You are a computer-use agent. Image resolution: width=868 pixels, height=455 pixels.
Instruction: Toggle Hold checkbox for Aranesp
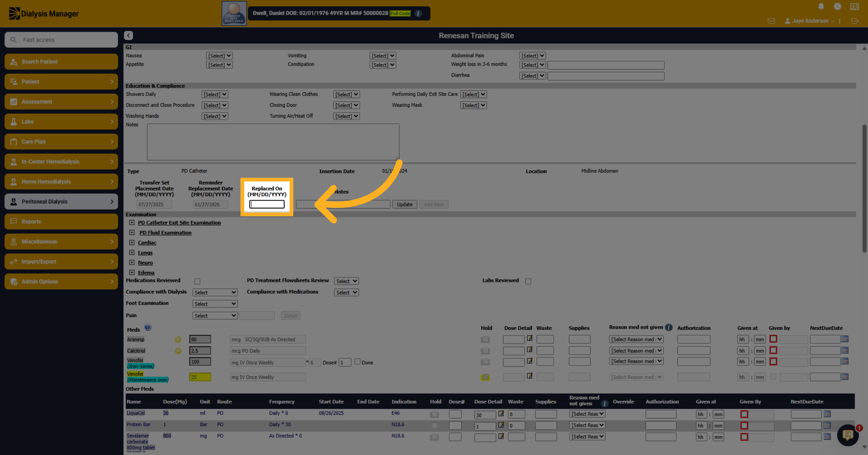pos(485,340)
